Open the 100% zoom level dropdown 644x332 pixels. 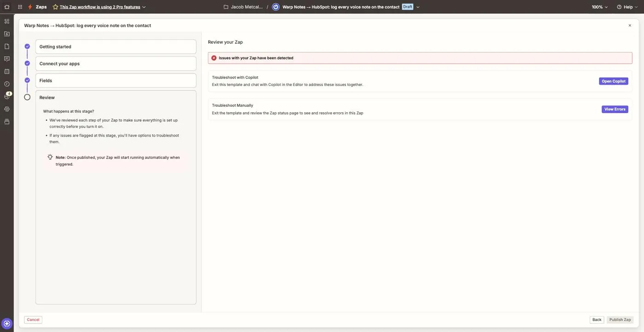600,7
